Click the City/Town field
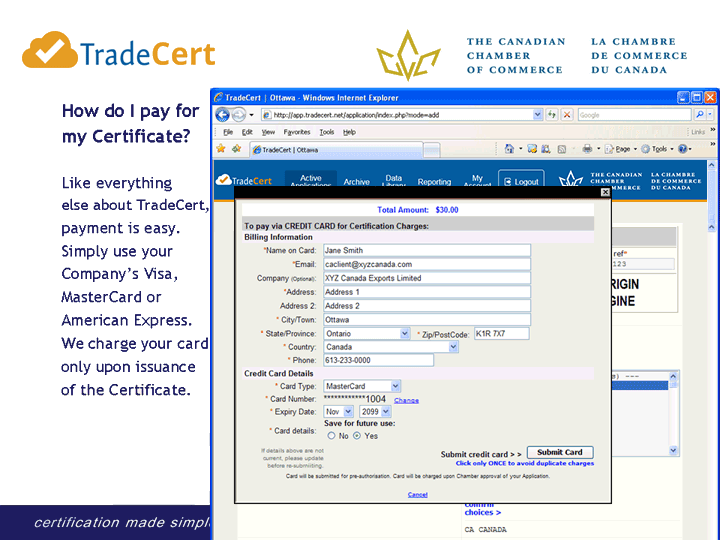720x540 pixels. tap(427, 320)
